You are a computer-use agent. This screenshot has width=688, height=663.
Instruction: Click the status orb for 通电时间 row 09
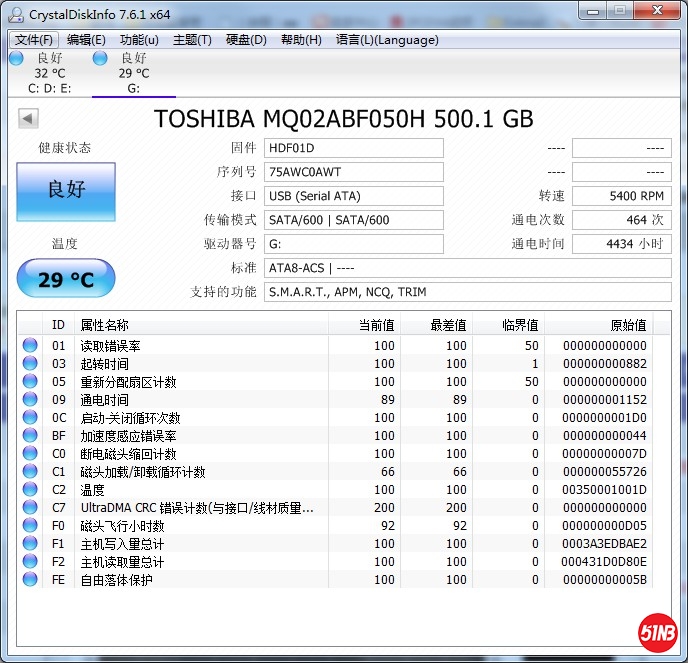click(30, 400)
